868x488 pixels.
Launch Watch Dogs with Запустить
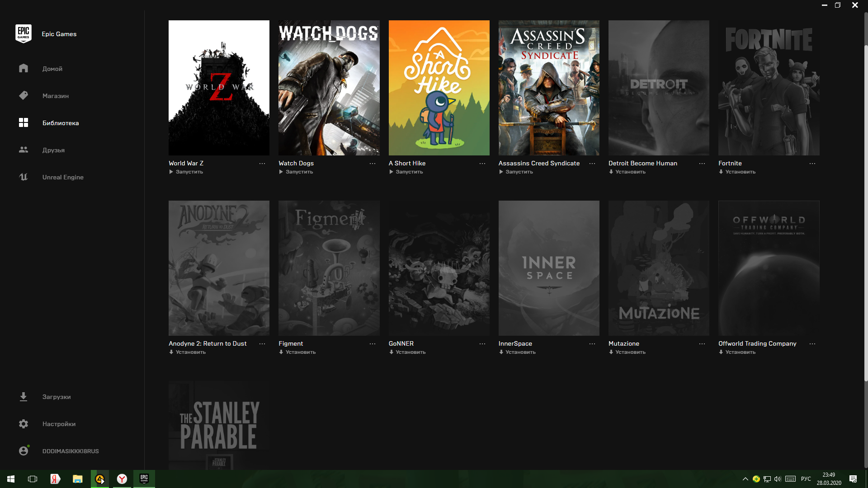pos(296,172)
